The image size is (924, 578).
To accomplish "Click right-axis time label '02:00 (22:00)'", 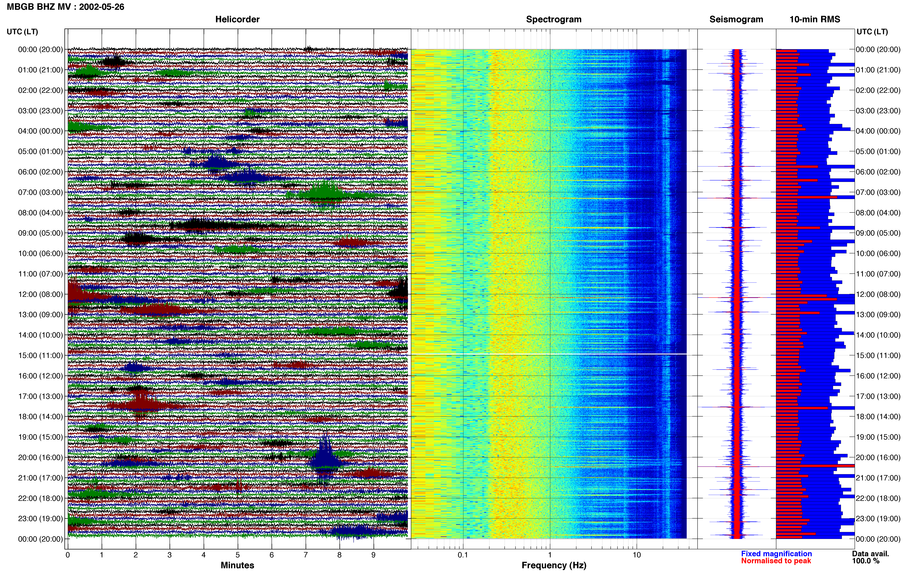I will (x=878, y=91).
